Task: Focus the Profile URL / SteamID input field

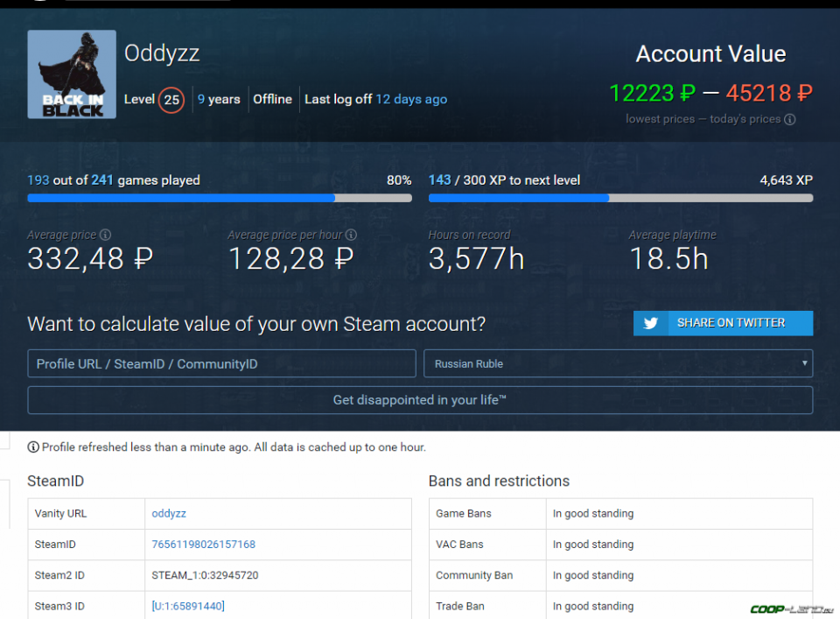Action: (221, 363)
